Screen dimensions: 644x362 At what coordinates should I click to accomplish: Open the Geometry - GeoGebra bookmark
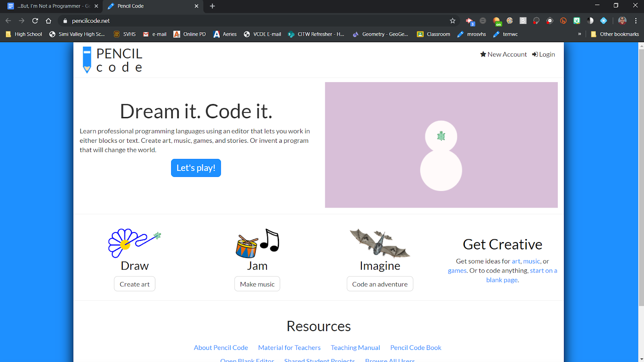pyautogui.click(x=380, y=34)
